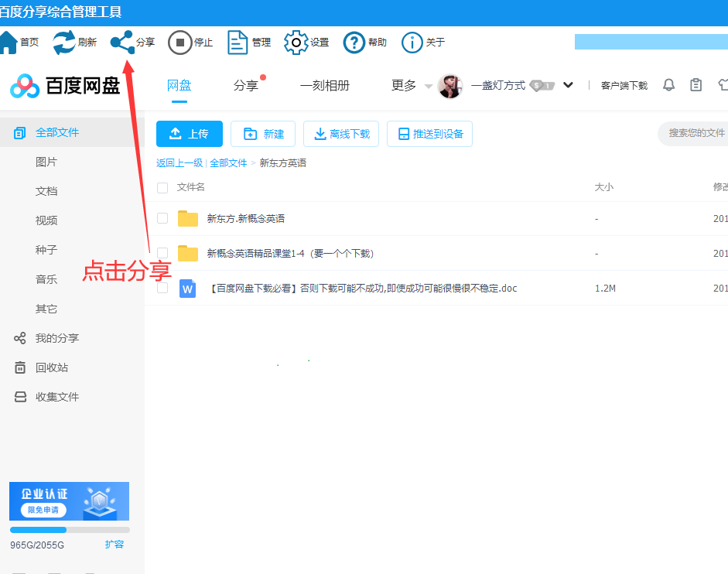Toggle the select-all checkbox beside 文件名
This screenshot has width=728, height=574.
click(162, 187)
